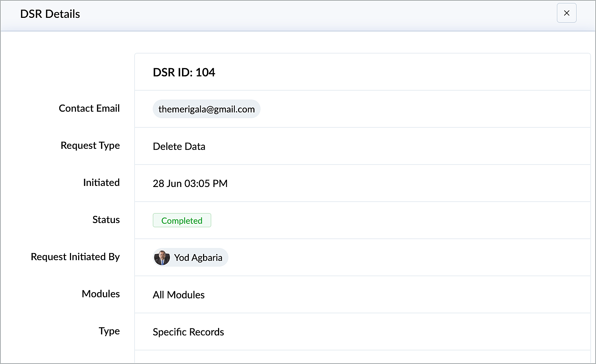This screenshot has height=364, width=596.
Task: Click the Contact Email field label
Action: tap(89, 108)
